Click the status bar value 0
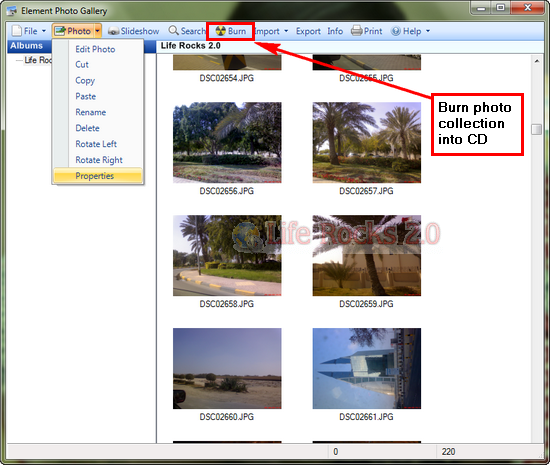The image size is (550, 465). coord(336,452)
